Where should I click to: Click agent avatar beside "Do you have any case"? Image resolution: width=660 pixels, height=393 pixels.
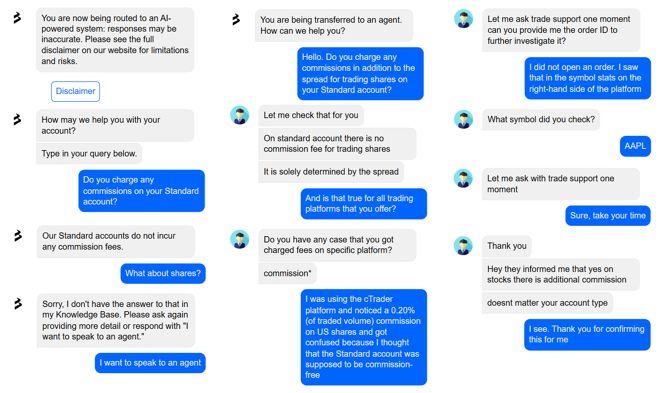(240, 239)
